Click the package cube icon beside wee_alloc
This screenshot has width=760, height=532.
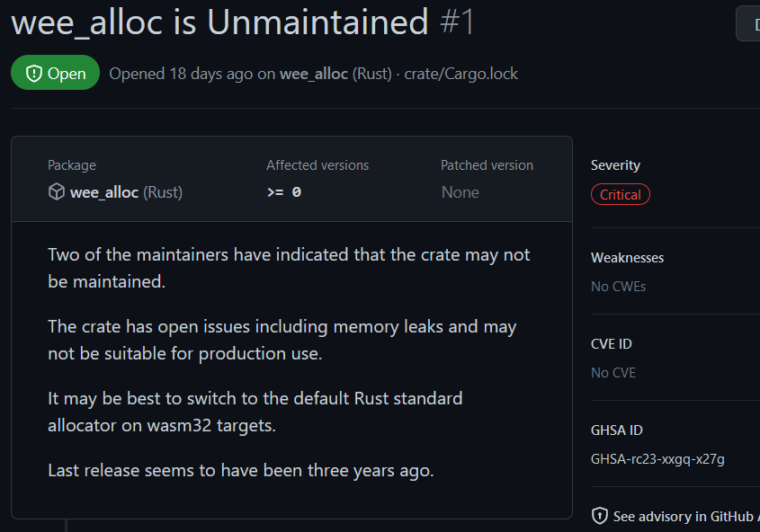[57, 192]
